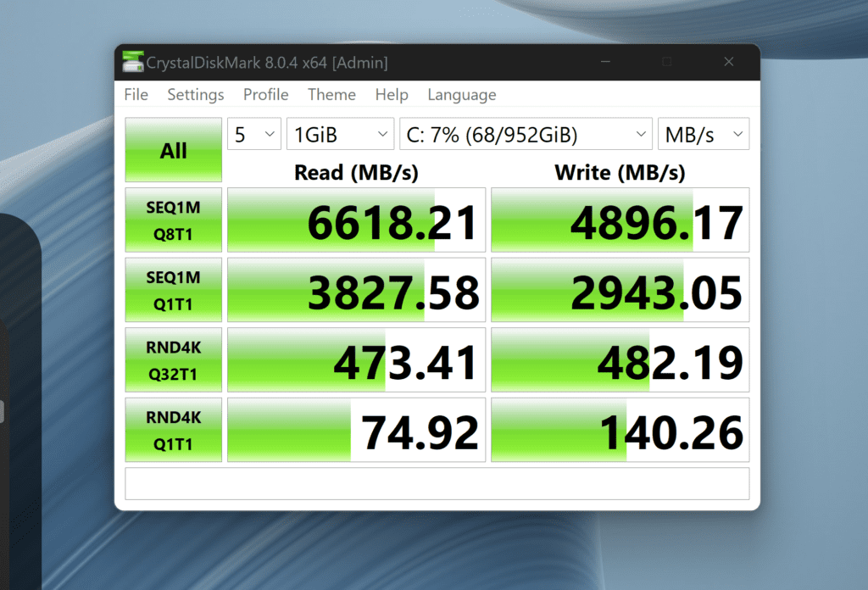868x590 pixels.
Task: Start the RND4K Q1T1 test
Action: coord(173,430)
